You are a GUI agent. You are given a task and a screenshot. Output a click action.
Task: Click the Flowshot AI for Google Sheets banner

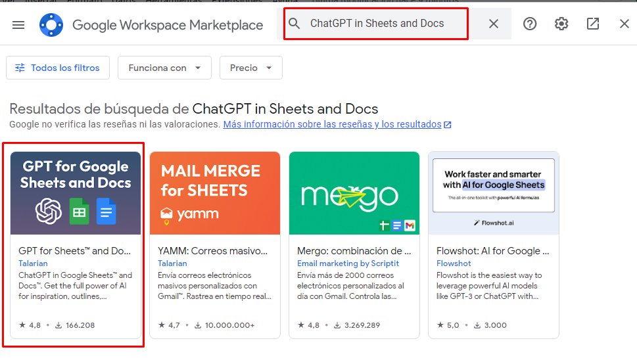(494, 193)
